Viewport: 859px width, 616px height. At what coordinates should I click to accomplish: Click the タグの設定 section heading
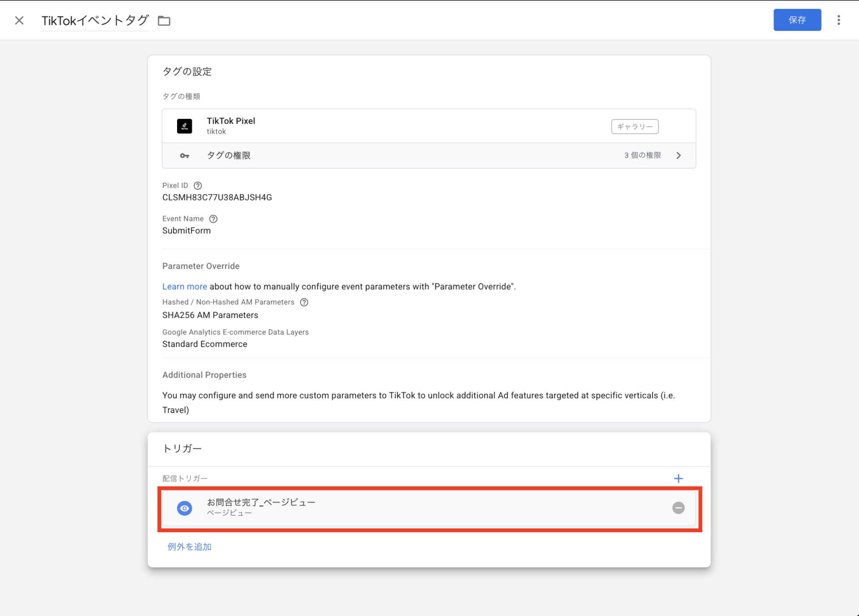(187, 72)
